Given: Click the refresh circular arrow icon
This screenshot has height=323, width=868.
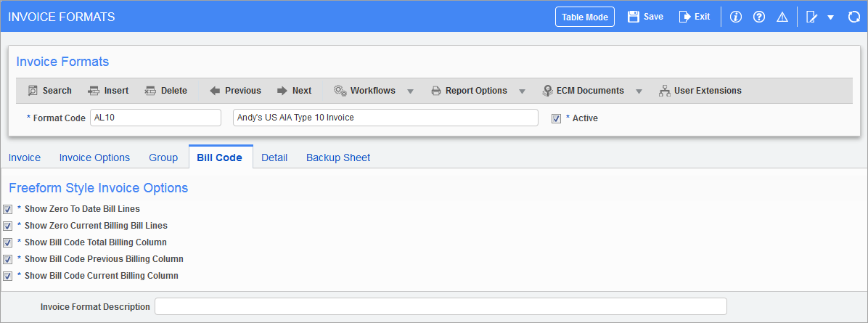Looking at the screenshot, I should [x=853, y=17].
